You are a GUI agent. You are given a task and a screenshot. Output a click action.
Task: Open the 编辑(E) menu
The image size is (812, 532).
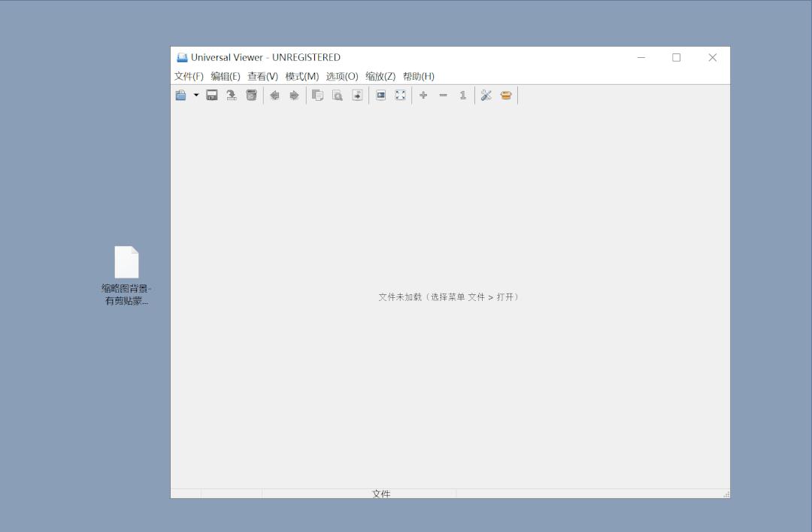point(226,76)
